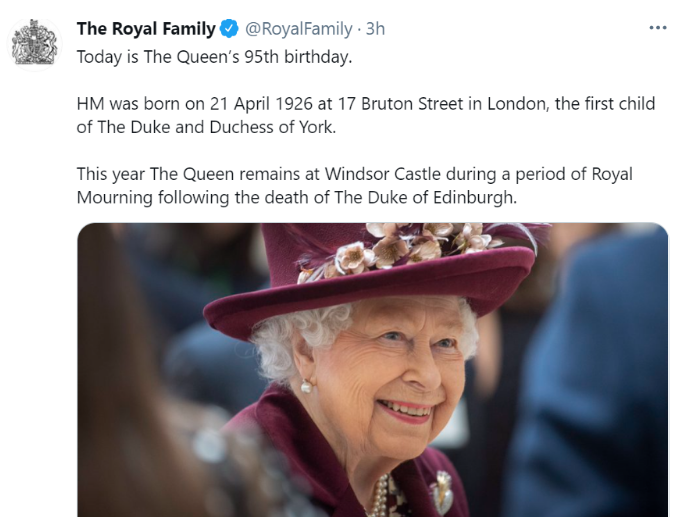Click the @RoyalFamily handle
This screenshot has height=517, width=680.
298,29
